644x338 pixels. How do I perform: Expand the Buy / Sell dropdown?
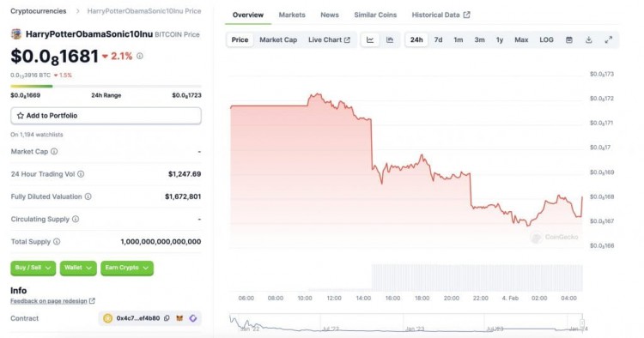click(33, 268)
